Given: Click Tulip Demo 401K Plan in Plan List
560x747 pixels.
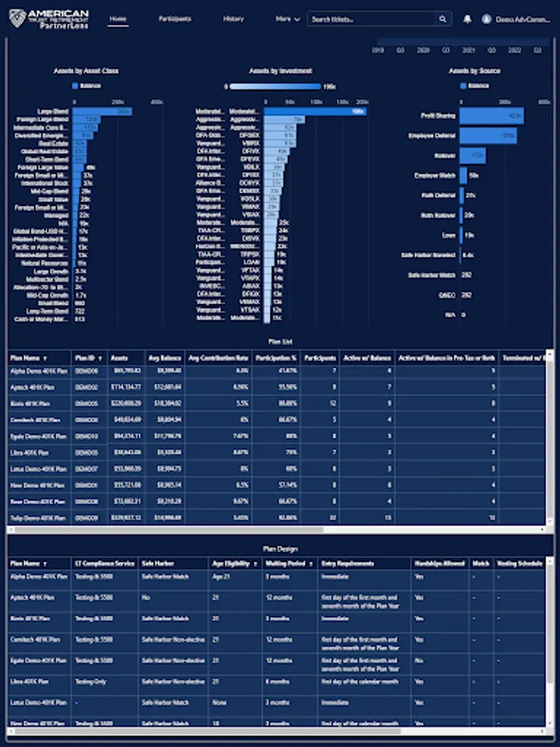Looking at the screenshot, I should pyautogui.click(x=37, y=518).
